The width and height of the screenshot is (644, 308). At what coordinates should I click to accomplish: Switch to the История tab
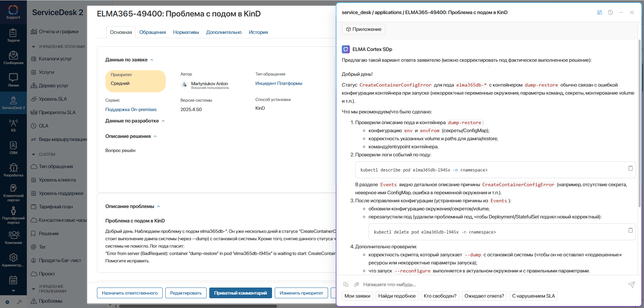coord(258,32)
